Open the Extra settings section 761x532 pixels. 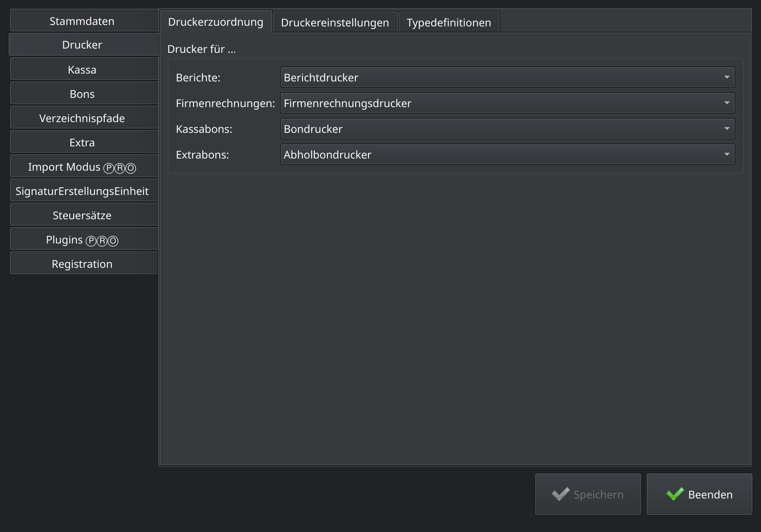click(x=84, y=142)
